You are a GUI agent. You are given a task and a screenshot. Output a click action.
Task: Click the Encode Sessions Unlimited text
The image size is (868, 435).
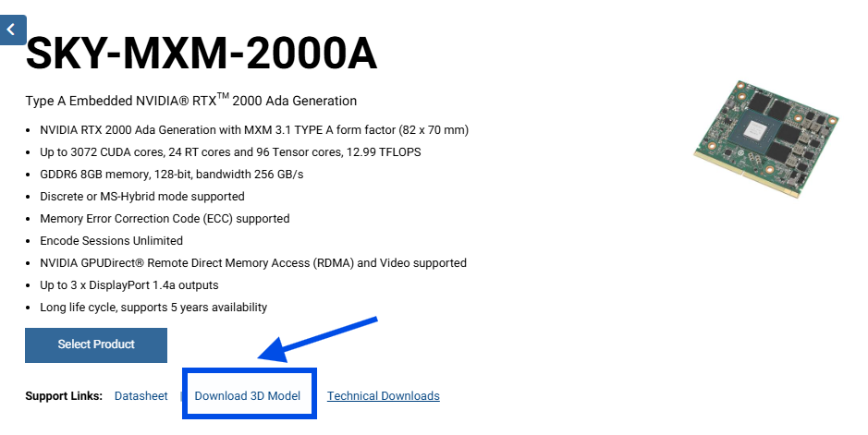click(111, 241)
